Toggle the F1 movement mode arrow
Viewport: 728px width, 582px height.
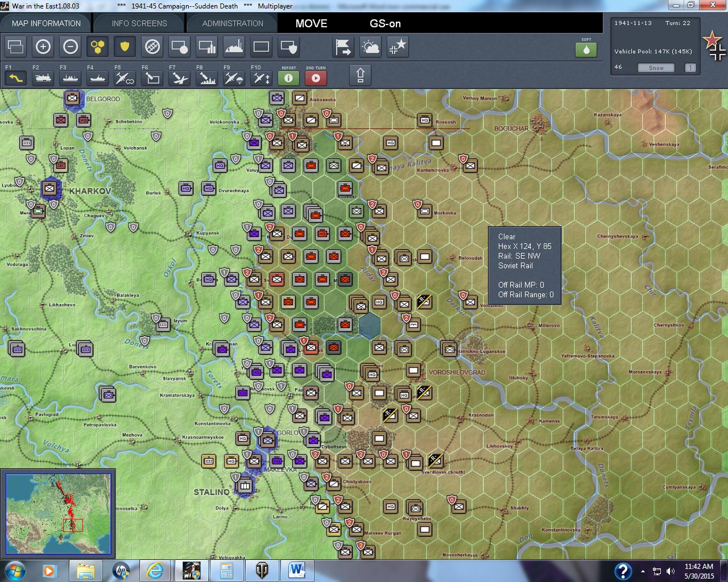tap(15, 78)
